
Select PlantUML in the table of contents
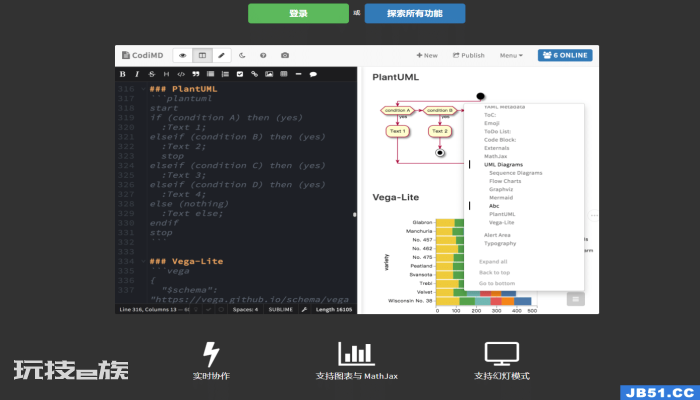[502, 214]
